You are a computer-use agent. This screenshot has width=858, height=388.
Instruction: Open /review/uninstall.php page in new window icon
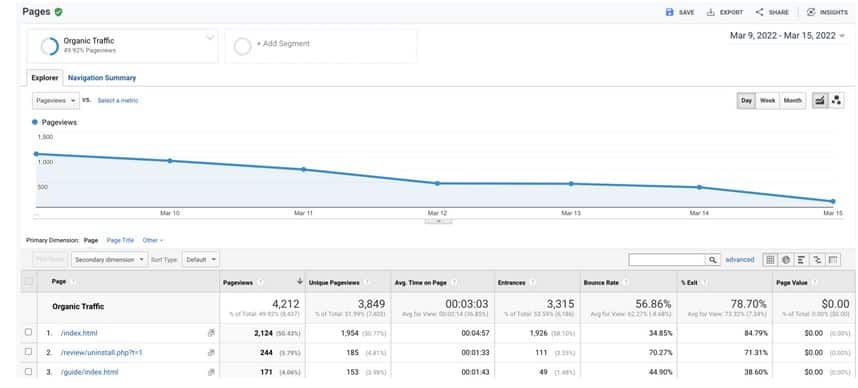point(211,352)
